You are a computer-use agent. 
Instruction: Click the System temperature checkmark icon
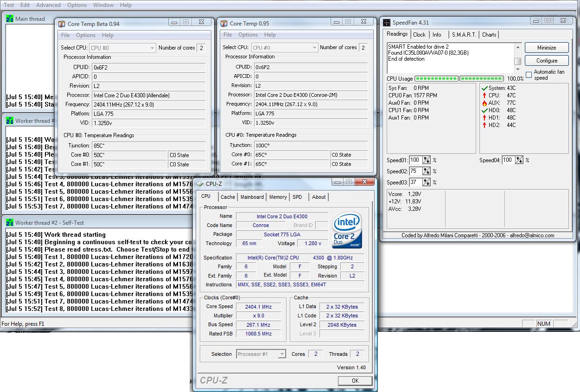click(x=484, y=88)
